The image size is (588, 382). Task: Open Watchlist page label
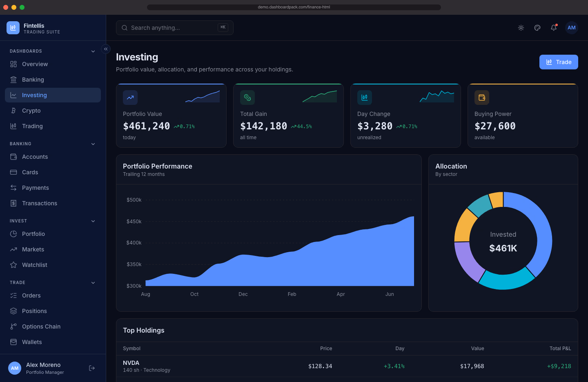(x=35, y=265)
